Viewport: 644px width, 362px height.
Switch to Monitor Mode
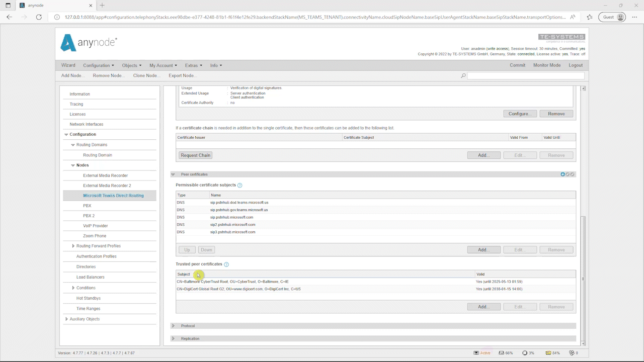click(547, 65)
